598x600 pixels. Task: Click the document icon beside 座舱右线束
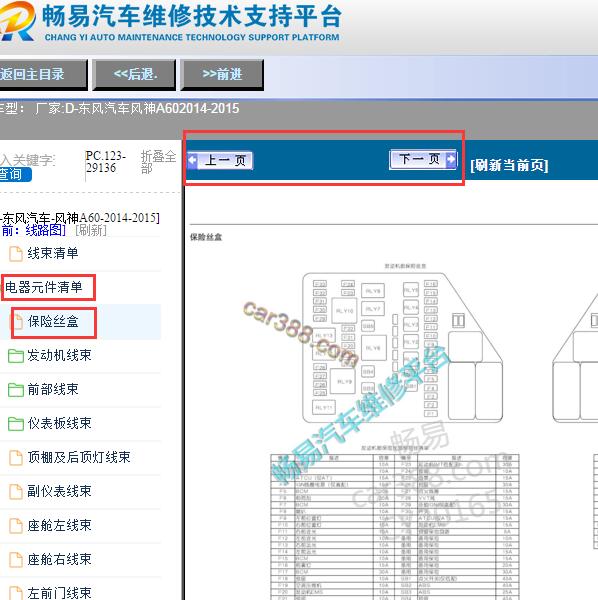click(16, 560)
